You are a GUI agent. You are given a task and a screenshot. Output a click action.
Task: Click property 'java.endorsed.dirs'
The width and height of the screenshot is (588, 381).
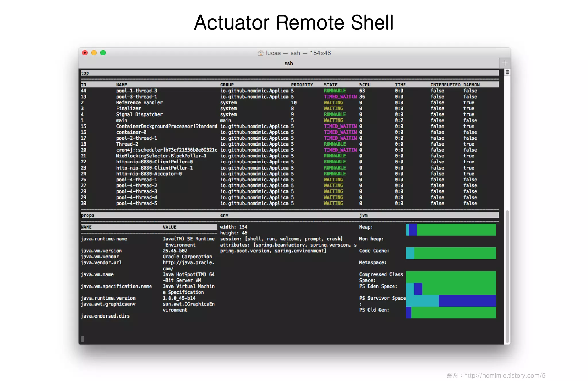tap(105, 316)
